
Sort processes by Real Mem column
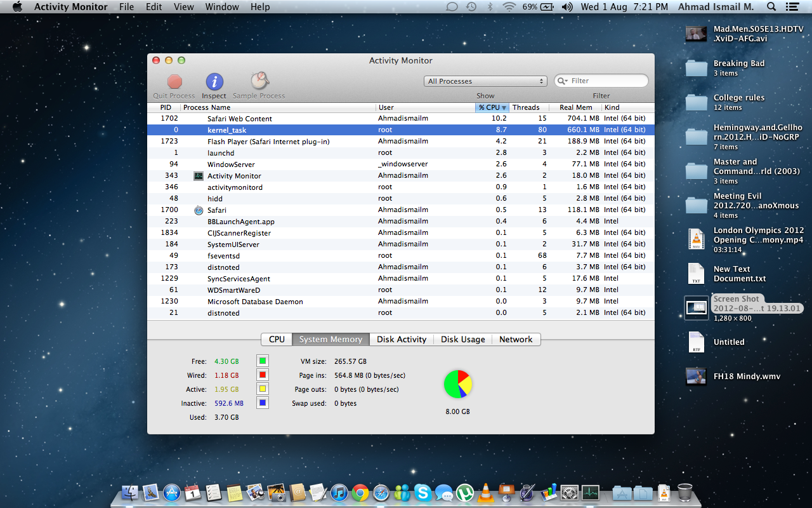point(575,107)
